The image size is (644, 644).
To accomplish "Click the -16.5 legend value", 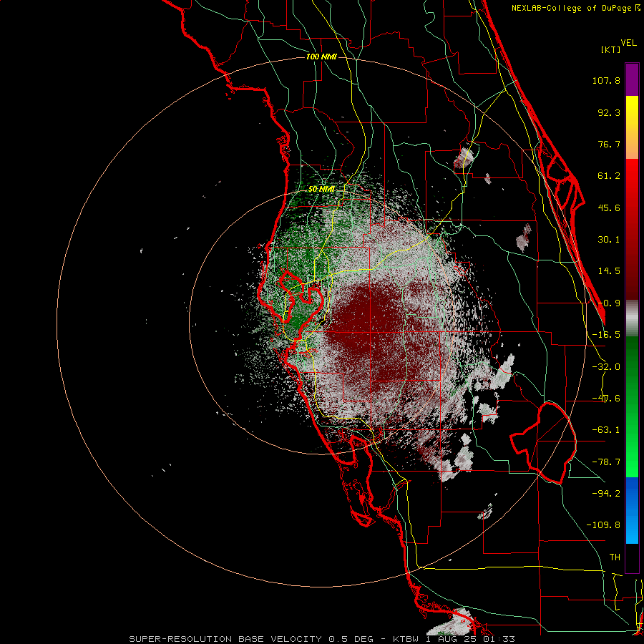I will pyautogui.click(x=606, y=335).
